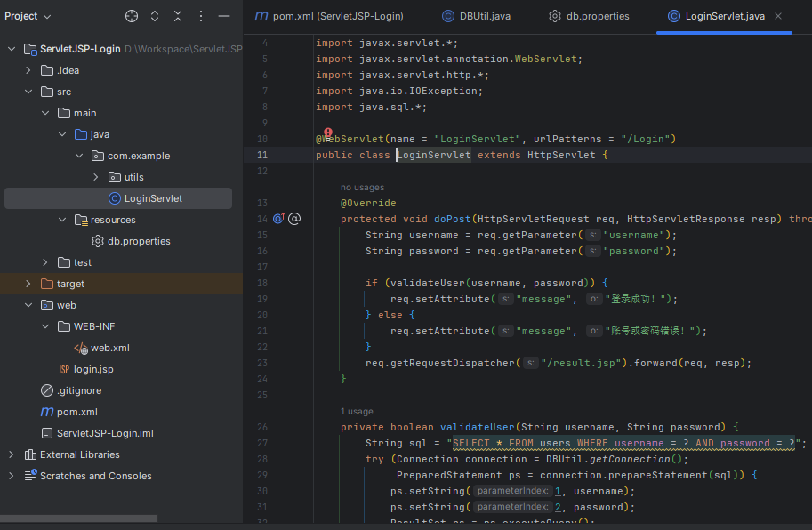
Task: Click the Project panel horizontal scrollbar
Action: 78,518
